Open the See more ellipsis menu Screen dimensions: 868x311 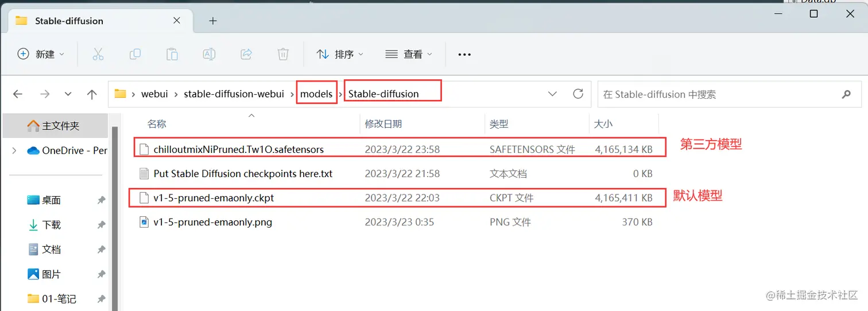pyautogui.click(x=464, y=55)
